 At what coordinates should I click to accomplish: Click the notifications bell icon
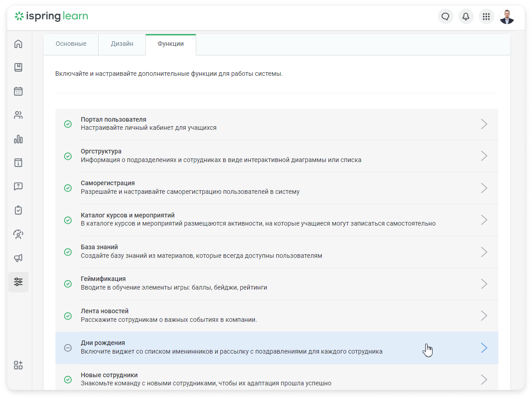click(x=466, y=17)
